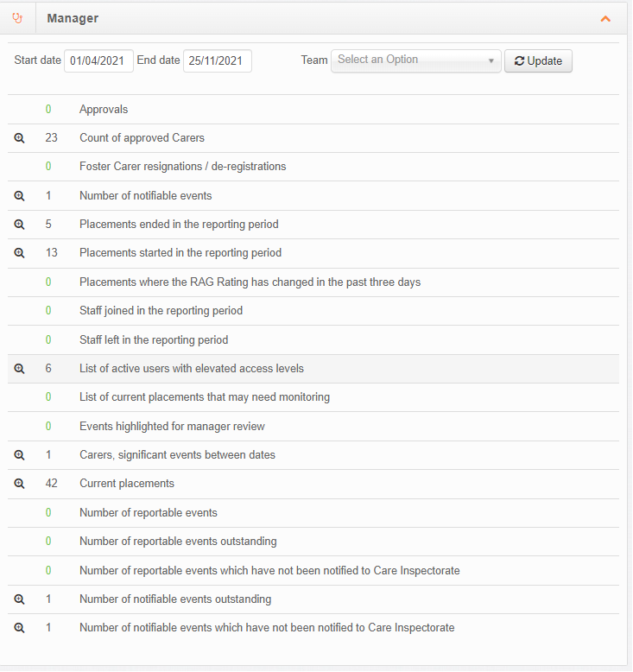Click the magnifier on the 'Number of notifiable events' row
This screenshot has width=633, height=672.
(x=19, y=196)
